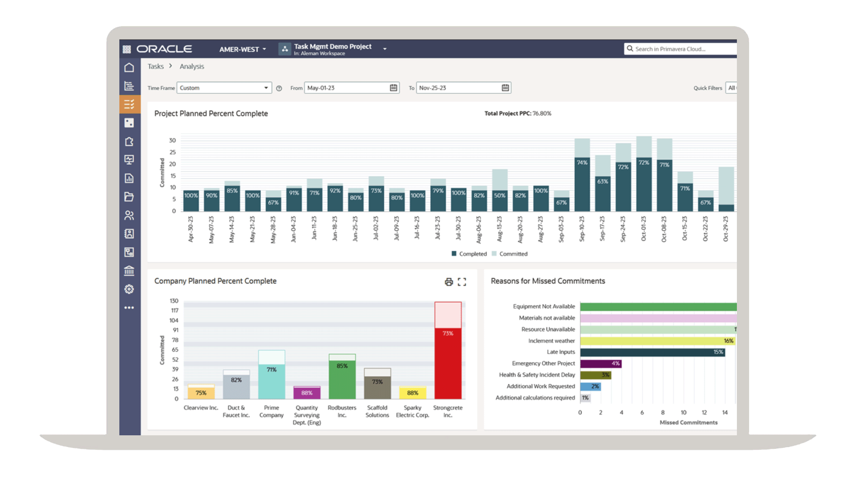Open the Resources people sidebar icon

click(x=129, y=215)
